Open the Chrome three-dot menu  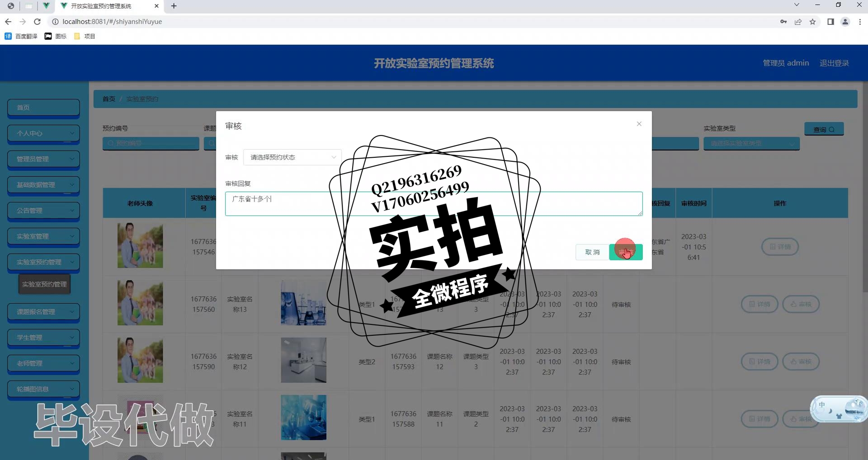coord(860,22)
